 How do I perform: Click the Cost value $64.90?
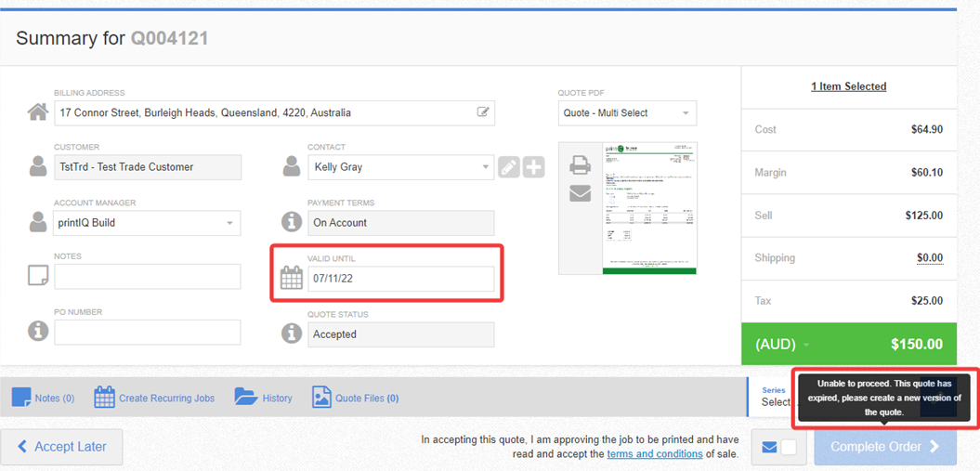click(x=927, y=129)
